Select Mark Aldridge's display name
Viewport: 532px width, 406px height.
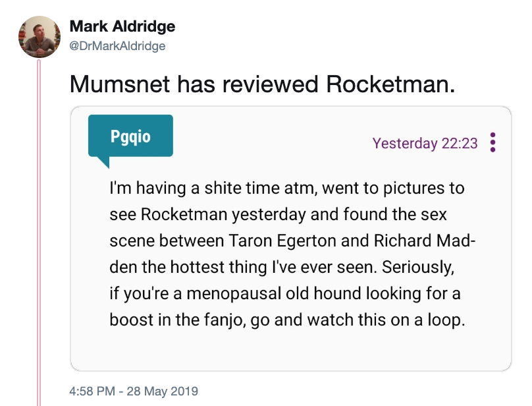122,27
